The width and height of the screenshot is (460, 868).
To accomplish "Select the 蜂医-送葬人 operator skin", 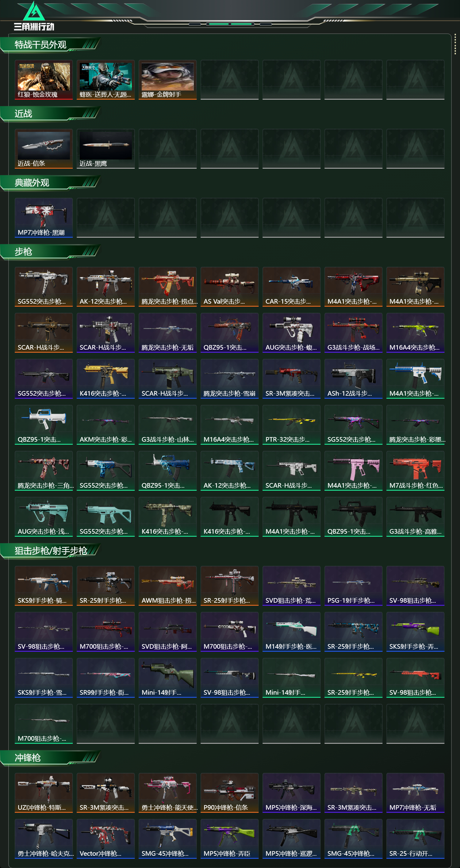I will pos(105,80).
